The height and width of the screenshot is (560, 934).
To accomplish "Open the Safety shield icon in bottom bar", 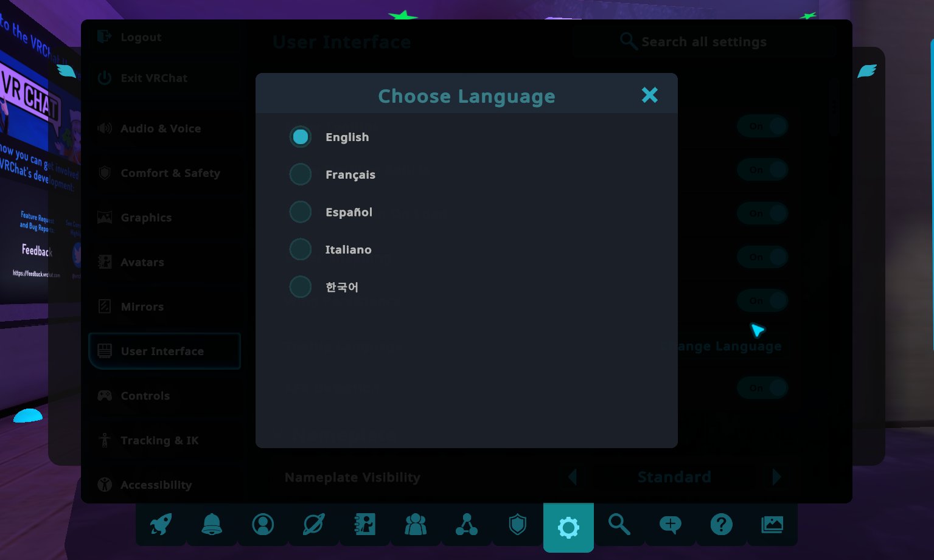I will point(517,524).
